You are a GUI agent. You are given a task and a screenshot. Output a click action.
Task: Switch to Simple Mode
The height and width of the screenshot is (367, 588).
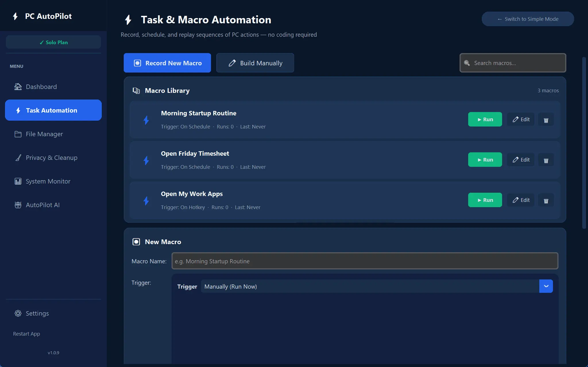[528, 19]
